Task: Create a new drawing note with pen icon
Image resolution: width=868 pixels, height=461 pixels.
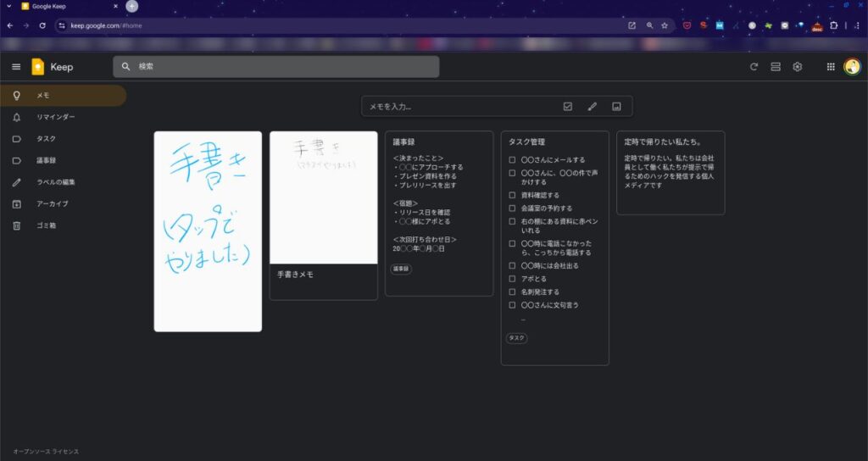Action: (x=593, y=106)
